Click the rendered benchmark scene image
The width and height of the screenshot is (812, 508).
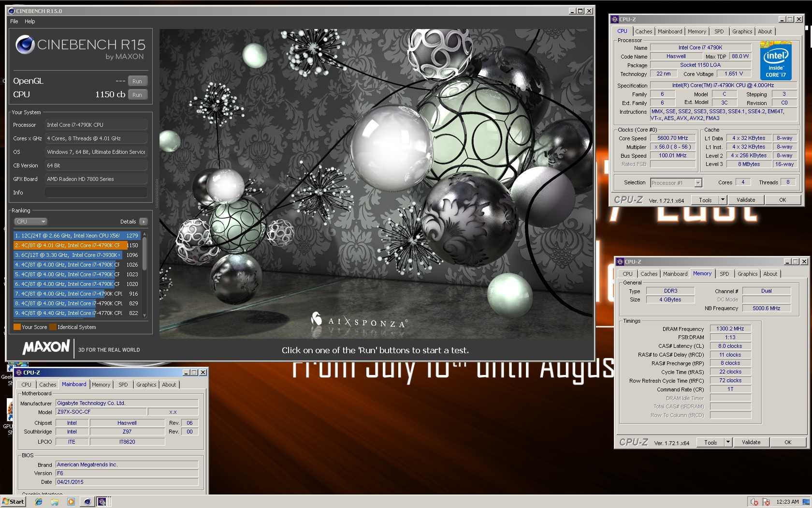point(376,183)
